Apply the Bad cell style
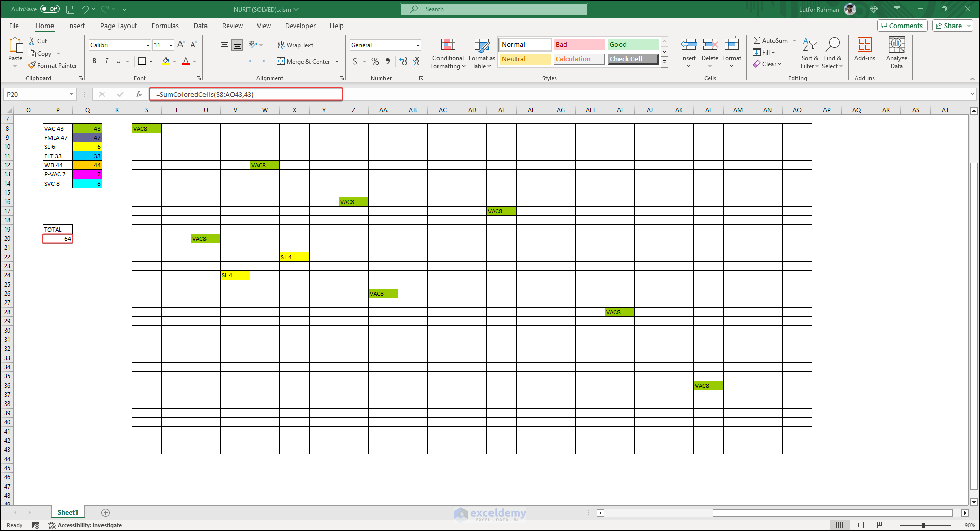The width and height of the screenshot is (980, 531). (579, 45)
